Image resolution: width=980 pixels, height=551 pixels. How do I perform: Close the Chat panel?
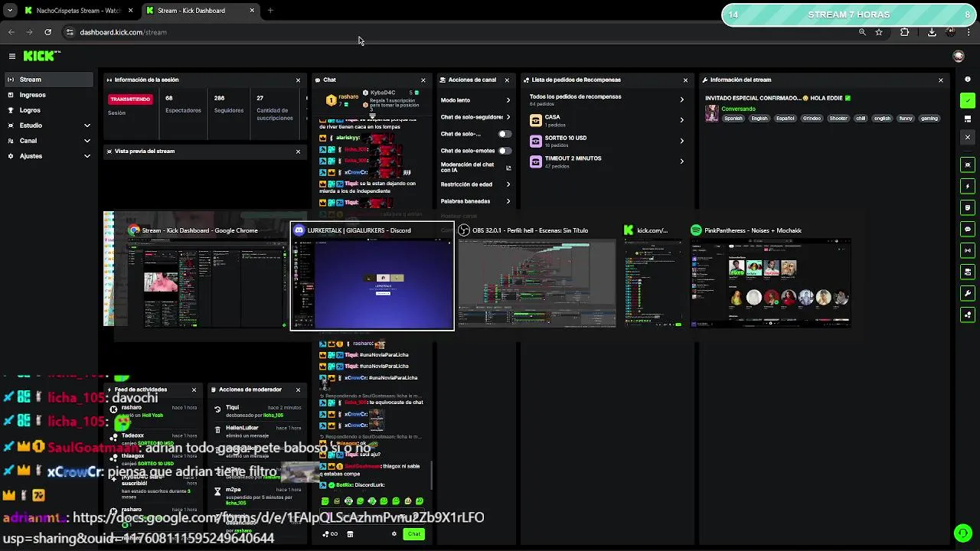423,80
